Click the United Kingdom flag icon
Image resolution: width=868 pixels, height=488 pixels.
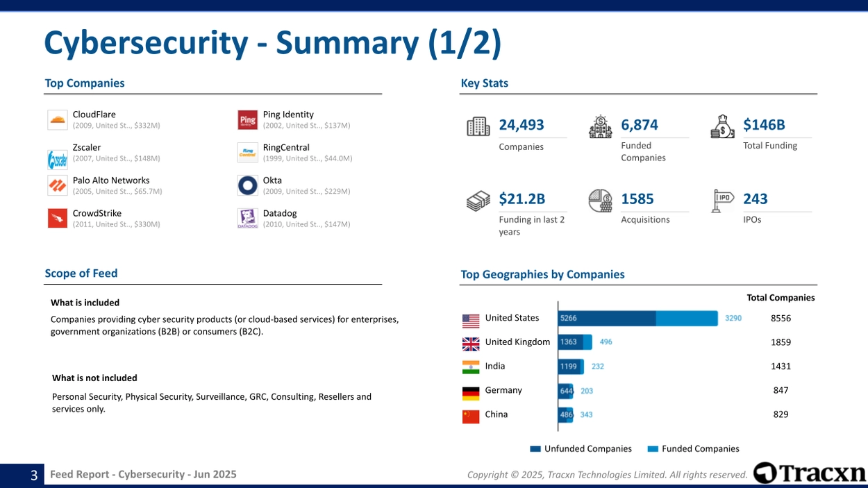(471, 344)
